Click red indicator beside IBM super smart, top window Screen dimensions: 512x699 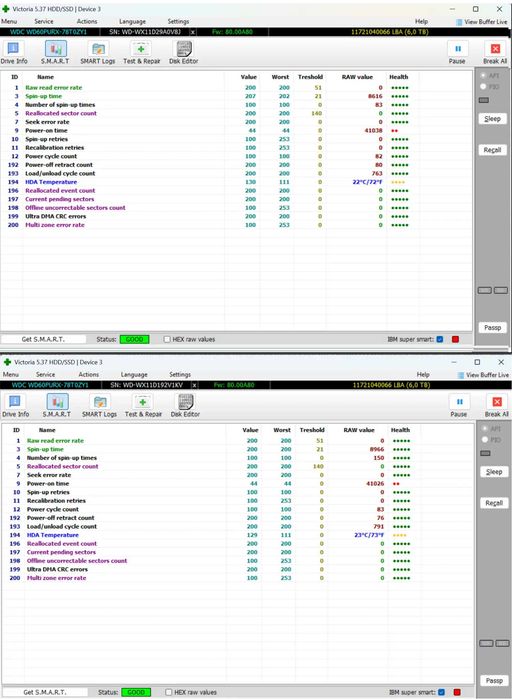coord(455,339)
